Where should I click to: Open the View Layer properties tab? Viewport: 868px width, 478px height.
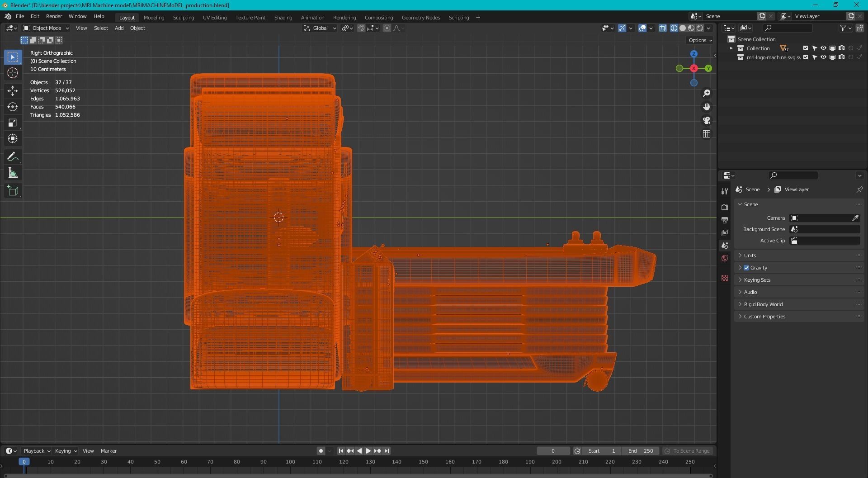tap(725, 232)
